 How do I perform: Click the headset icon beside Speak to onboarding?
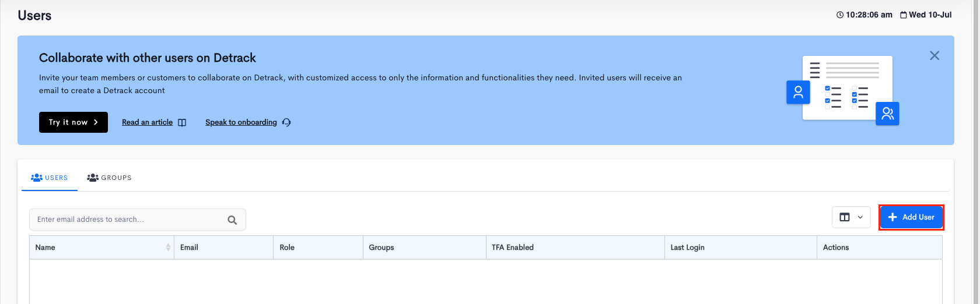(286, 122)
